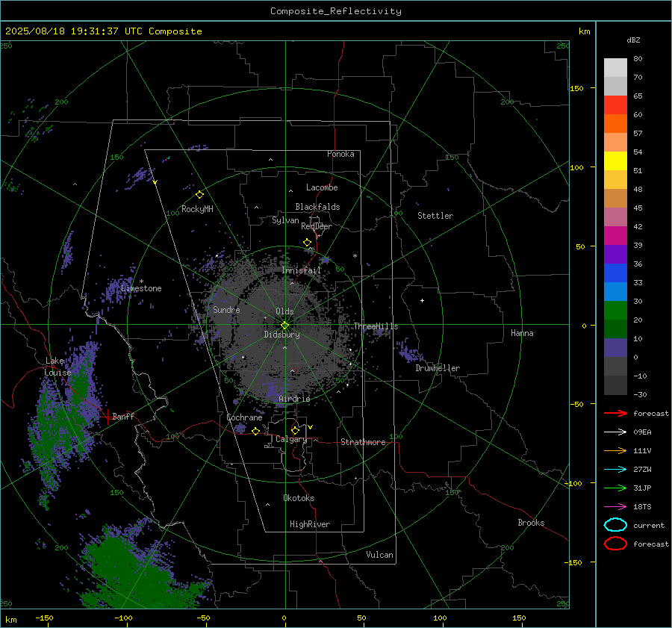Viewport: 672px width, 628px height.
Task: Click the red cross marker at Banff
Action: tap(107, 417)
